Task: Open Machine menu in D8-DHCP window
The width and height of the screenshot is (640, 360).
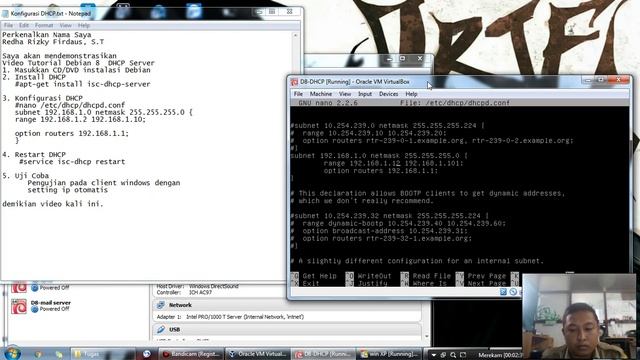Action: tap(320, 94)
